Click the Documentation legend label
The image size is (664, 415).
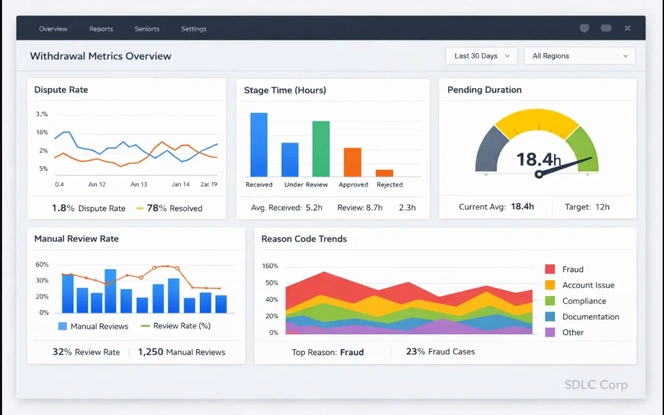point(591,317)
